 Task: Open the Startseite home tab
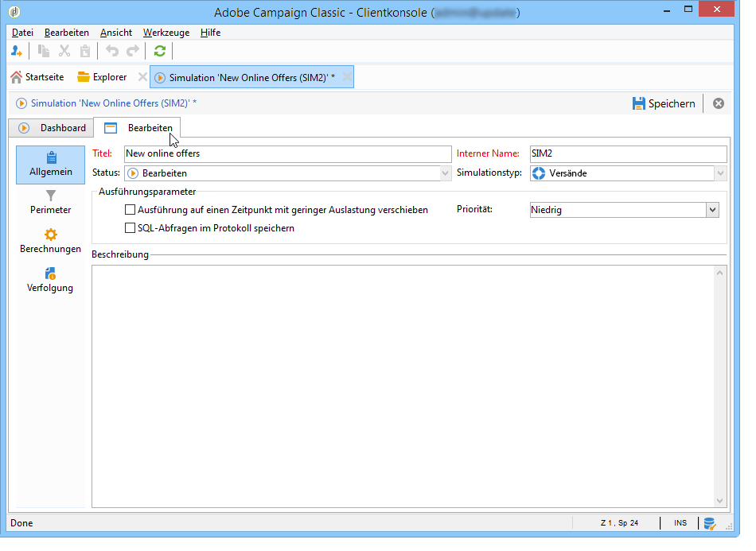pos(37,77)
